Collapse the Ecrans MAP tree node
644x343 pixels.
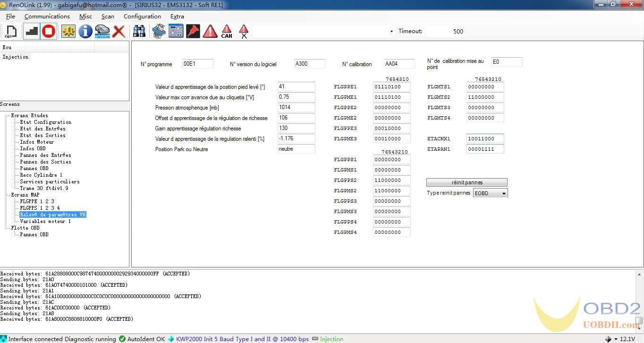7,195
